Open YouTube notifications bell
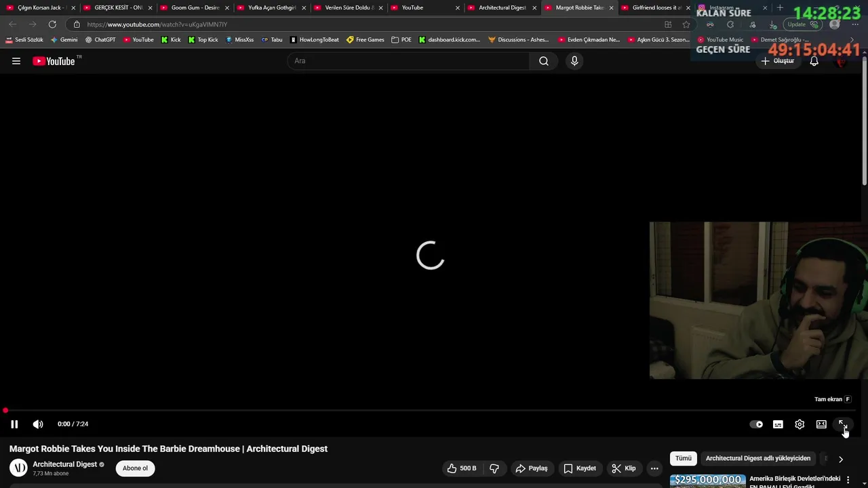The width and height of the screenshot is (868, 488). (814, 61)
